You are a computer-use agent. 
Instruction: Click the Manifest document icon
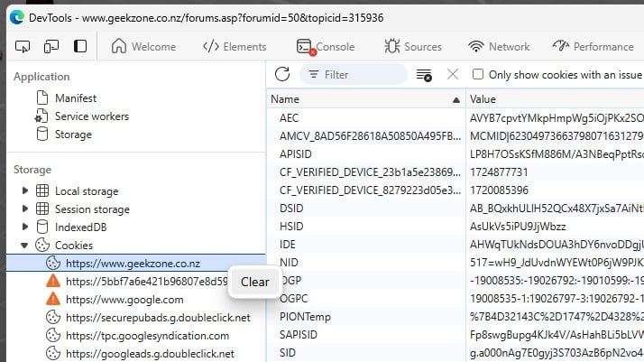pyautogui.click(x=42, y=97)
